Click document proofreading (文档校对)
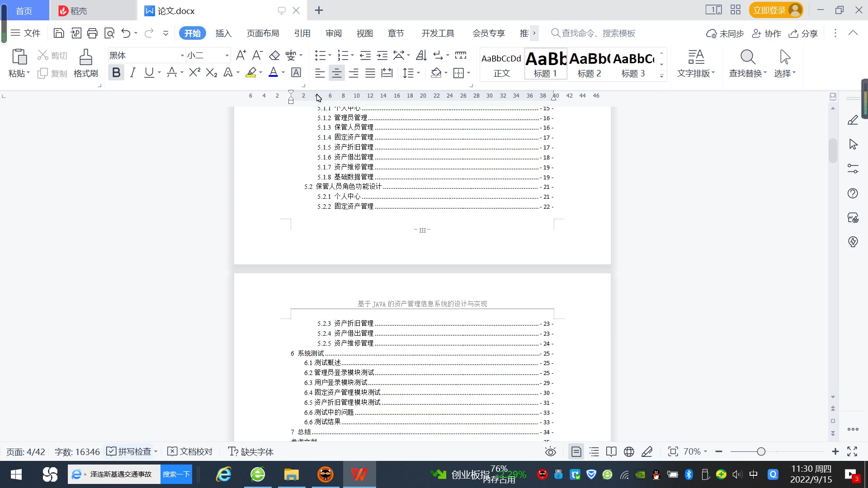868x488 pixels. (190, 451)
